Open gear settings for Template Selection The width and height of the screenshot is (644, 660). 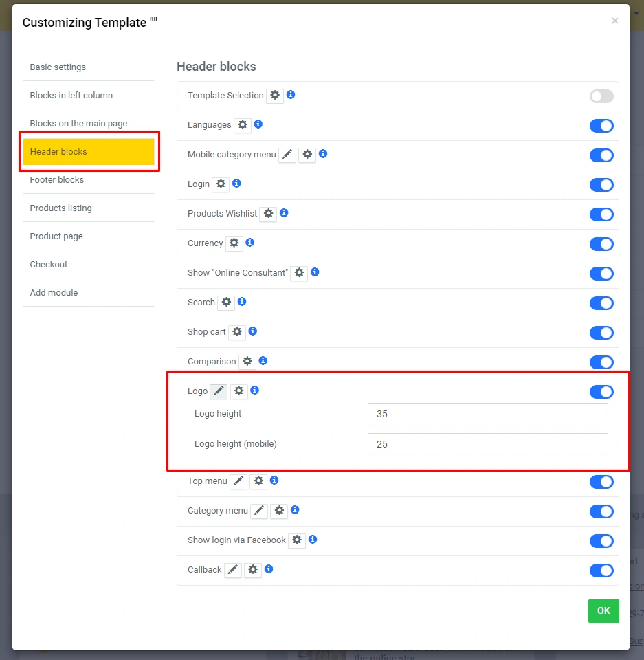coord(275,96)
